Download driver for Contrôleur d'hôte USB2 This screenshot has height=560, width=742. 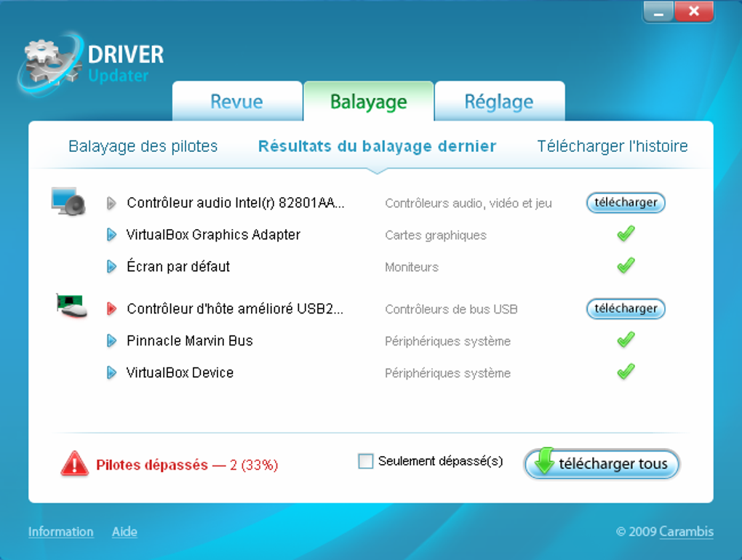[x=626, y=308]
